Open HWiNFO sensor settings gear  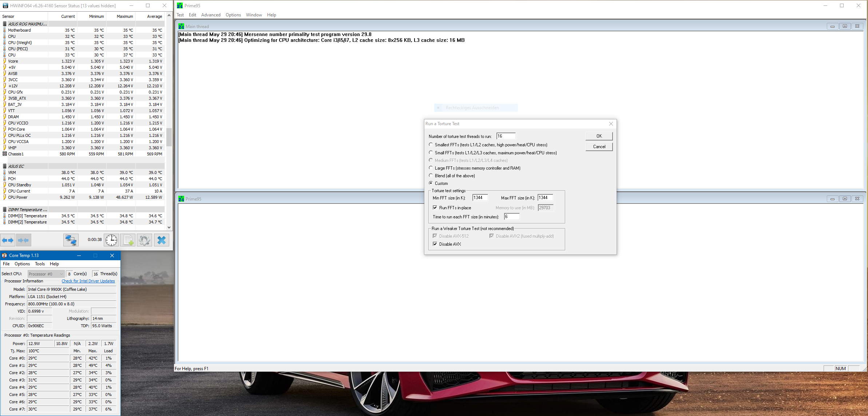click(144, 240)
